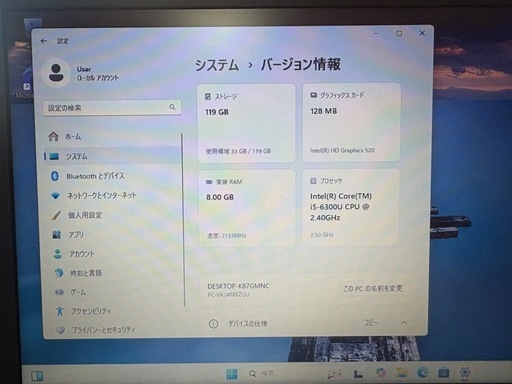This screenshot has height=384, width=512.
Task: Click コピー for device specifications
Action: click(371, 322)
